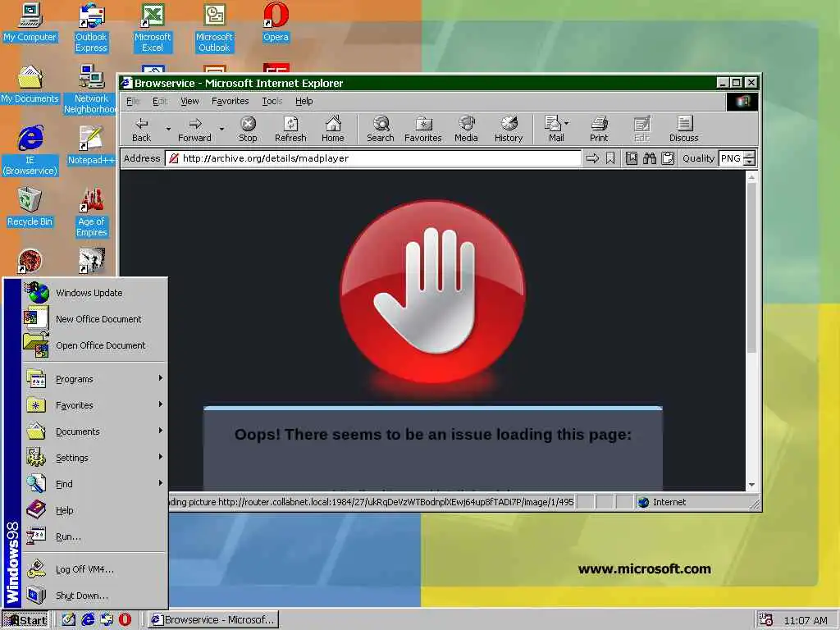Click the Back toolbar button
Image resolution: width=840 pixels, height=630 pixels.
click(x=141, y=130)
